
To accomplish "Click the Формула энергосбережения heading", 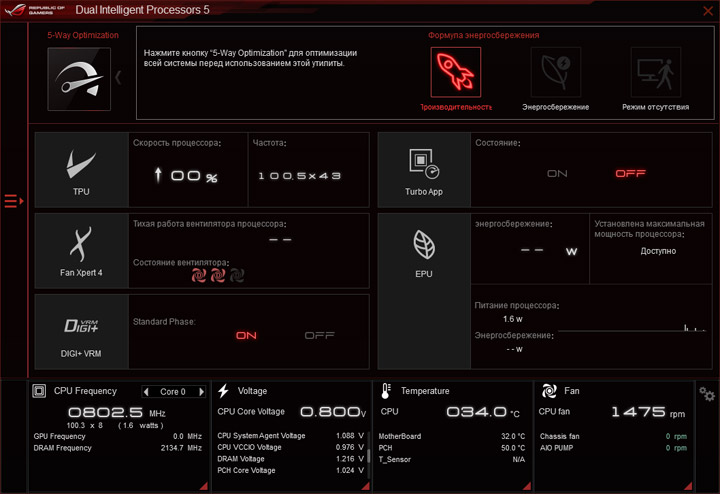I will pos(484,35).
